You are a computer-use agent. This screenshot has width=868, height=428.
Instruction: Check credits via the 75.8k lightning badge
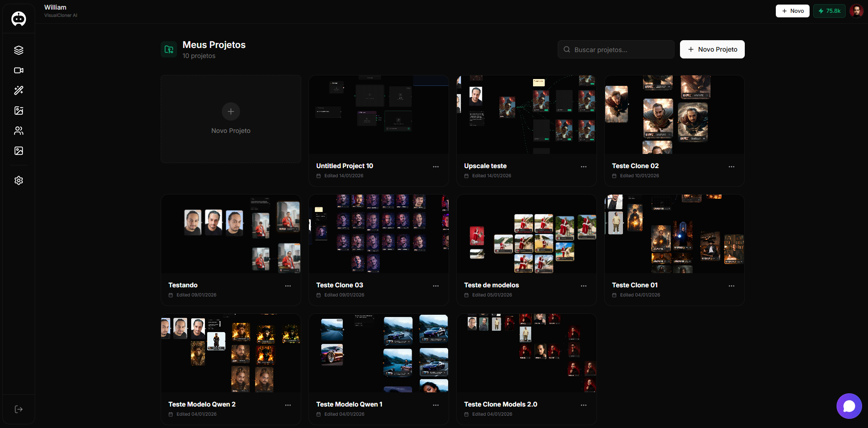[829, 11]
